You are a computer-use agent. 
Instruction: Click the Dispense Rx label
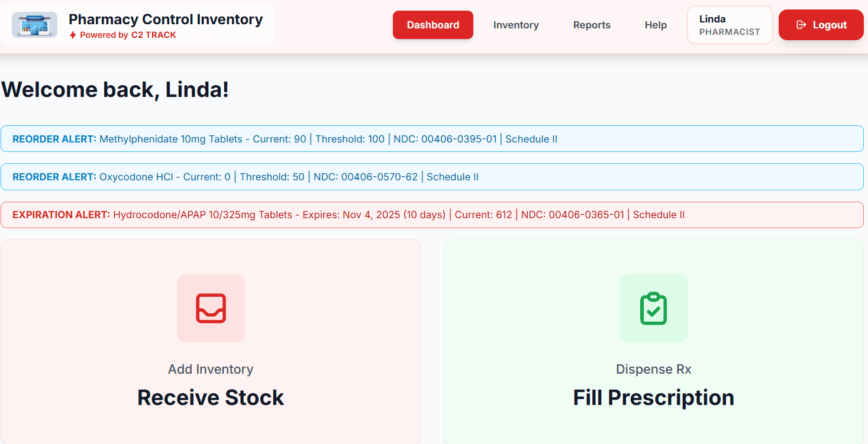(653, 369)
